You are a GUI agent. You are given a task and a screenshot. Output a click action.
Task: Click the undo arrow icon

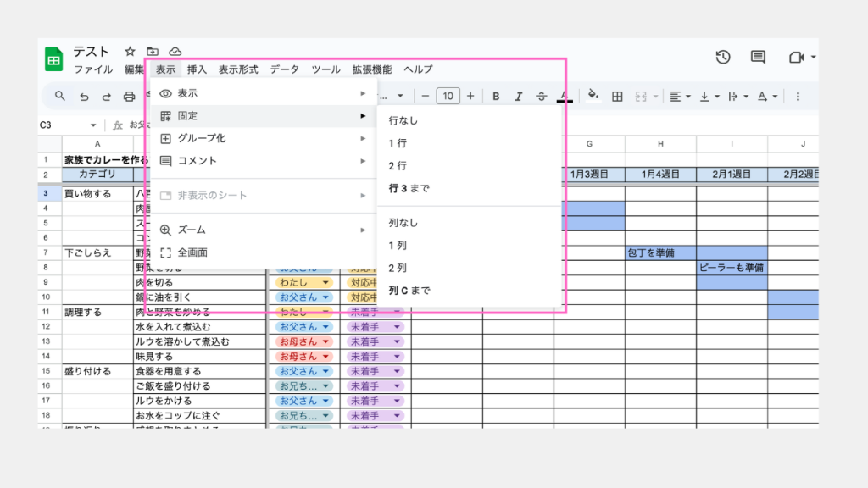(84, 96)
